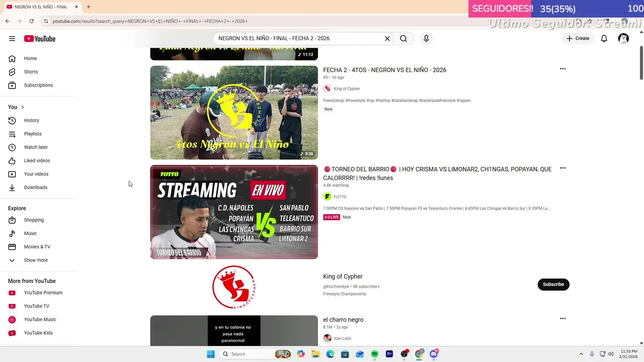Viewport: 644px width, 362px height.
Task: Click the page vertical scrollbar thumb
Action: coord(641,63)
